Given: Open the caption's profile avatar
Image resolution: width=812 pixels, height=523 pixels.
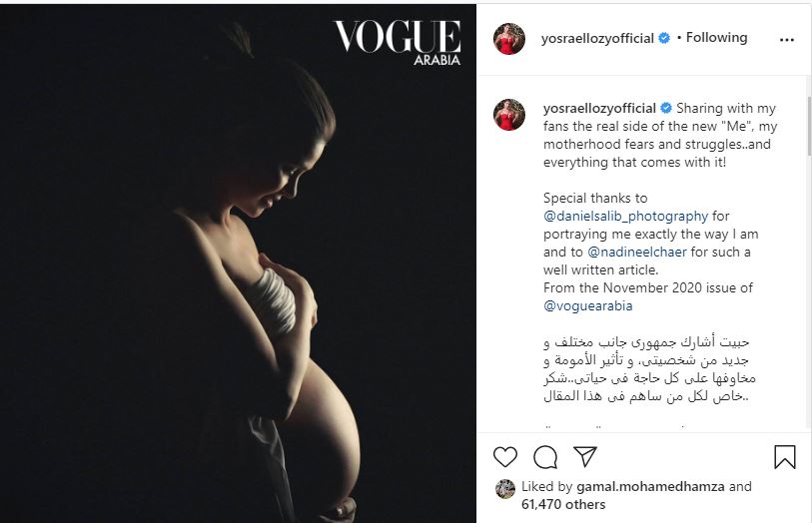Looking at the screenshot, I should coord(509,115).
